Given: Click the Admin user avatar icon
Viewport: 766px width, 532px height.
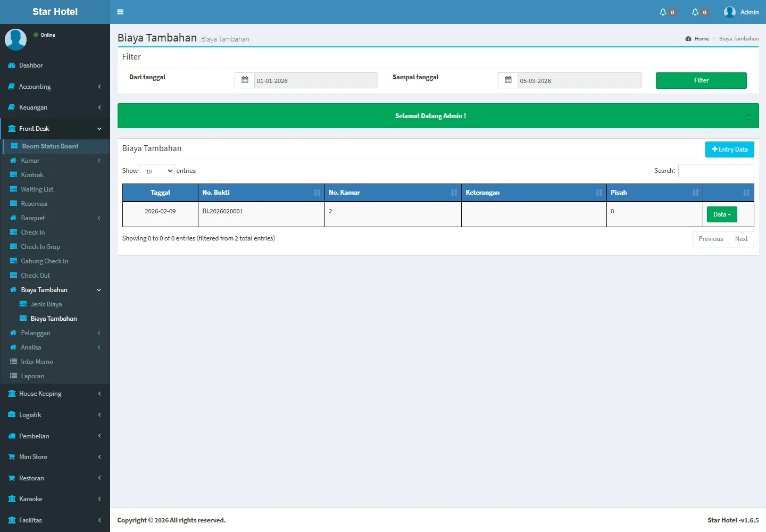Looking at the screenshot, I should (729, 12).
